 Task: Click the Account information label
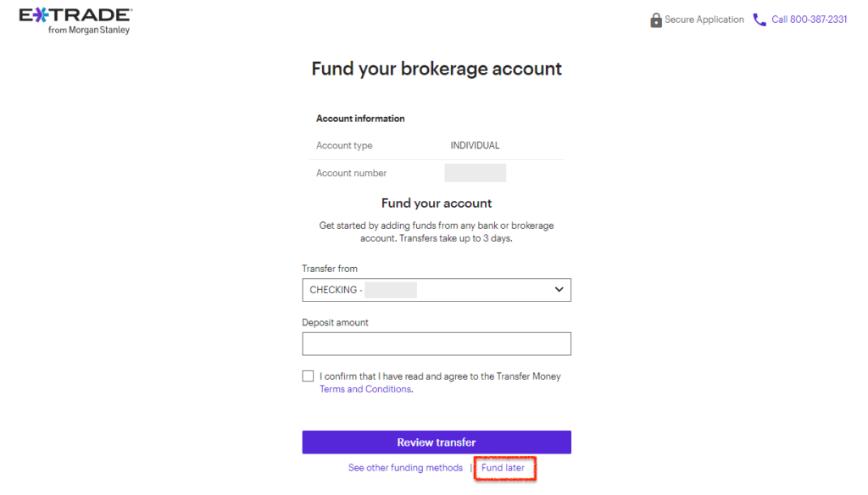[360, 119]
